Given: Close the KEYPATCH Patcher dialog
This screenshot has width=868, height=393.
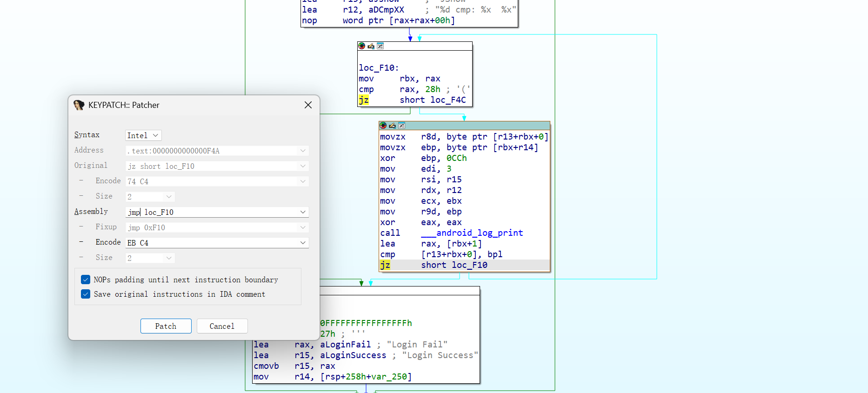Looking at the screenshot, I should (x=308, y=105).
